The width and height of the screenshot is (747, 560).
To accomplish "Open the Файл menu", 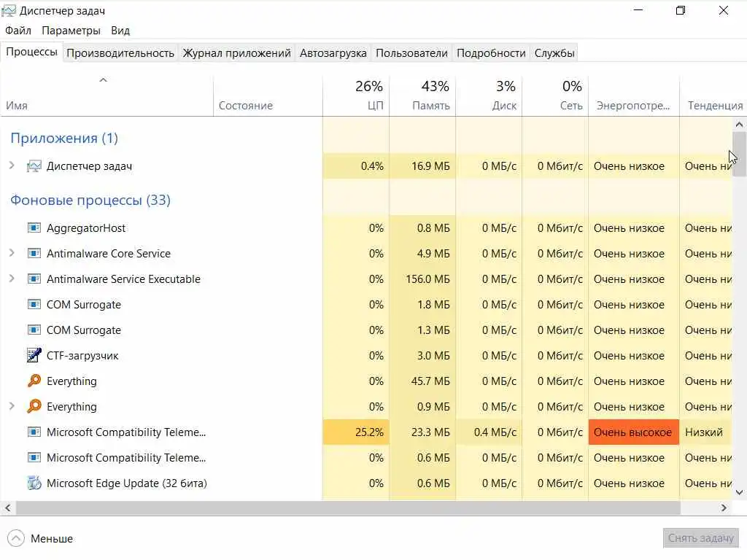I will tap(18, 31).
